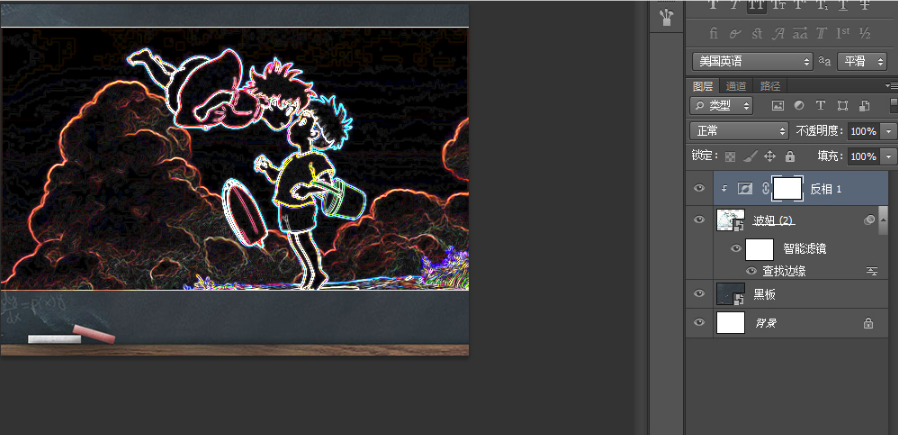Hide the 背景 layer
The height and width of the screenshot is (435, 898).
click(x=699, y=322)
